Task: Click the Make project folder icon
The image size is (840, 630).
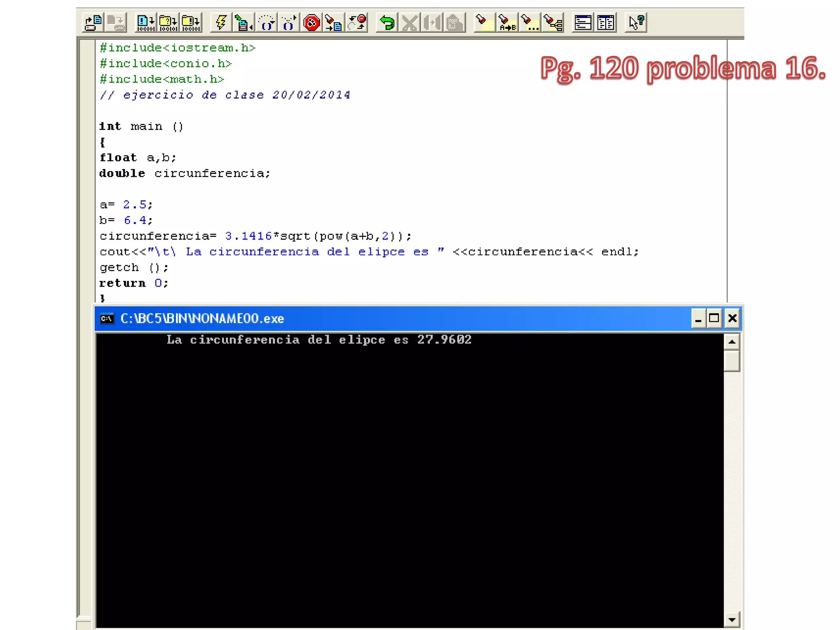Action: click(x=168, y=23)
